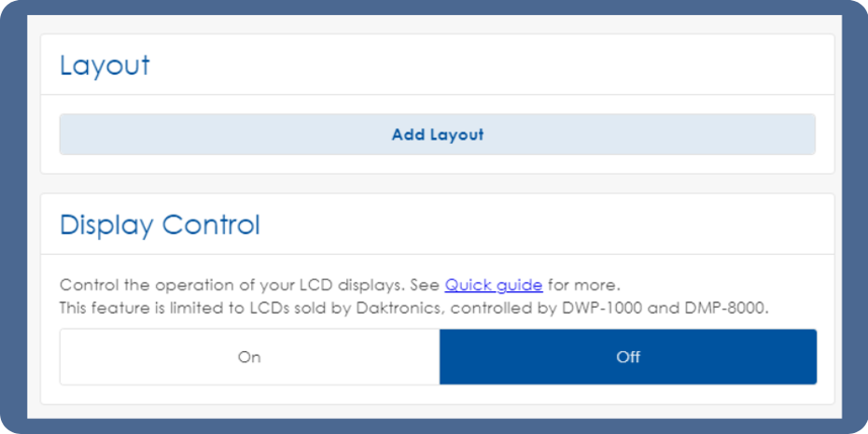Click the DWP-1000 model text
This screenshot has width=868, height=434.
(x=597, y=308)
